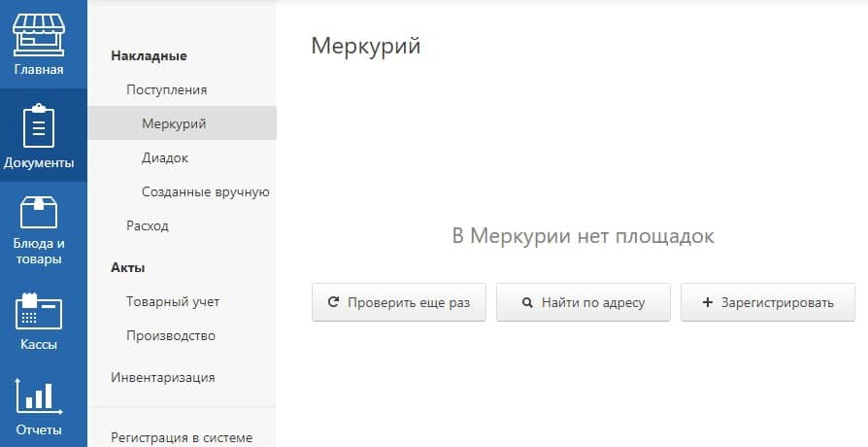Image resolution: width=868 pixels, height=447 pixels.
Task: Click the Найти по адресу button
Action: click(x=583, y=302)
